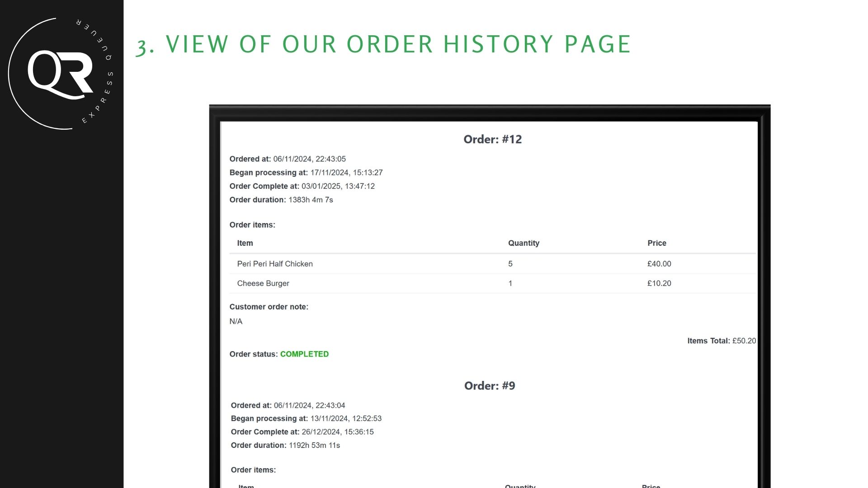Click the N/A customer note value
This screenshot has height=488, width=868.
236,321
